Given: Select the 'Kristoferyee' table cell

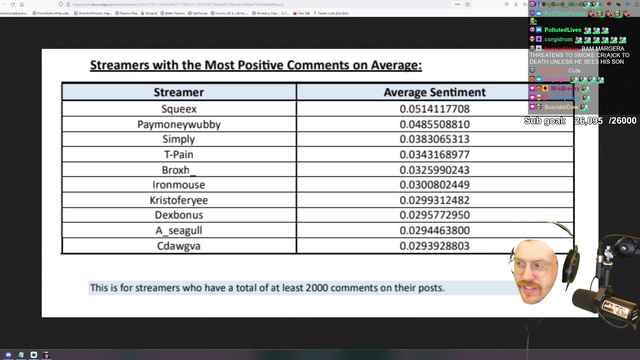Looking at the screenshot, I should (179, 200).
